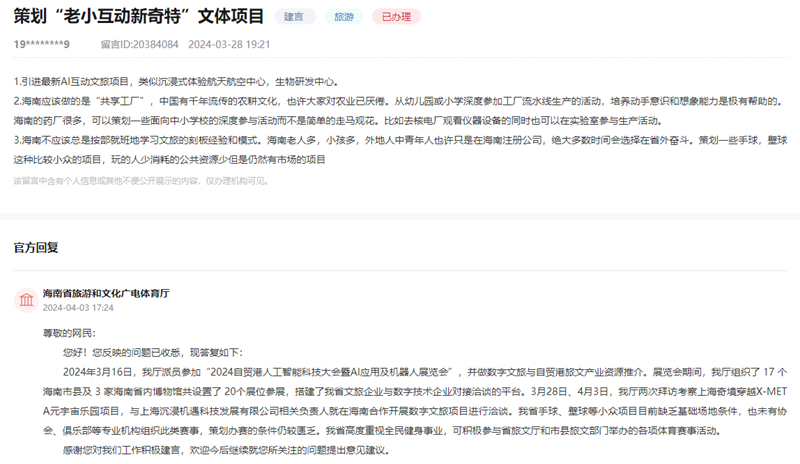Viewport: 800px width, 464px height.
Task: Click the reply sentence beginning "2024年3月16日"
Action: point(400,370)
